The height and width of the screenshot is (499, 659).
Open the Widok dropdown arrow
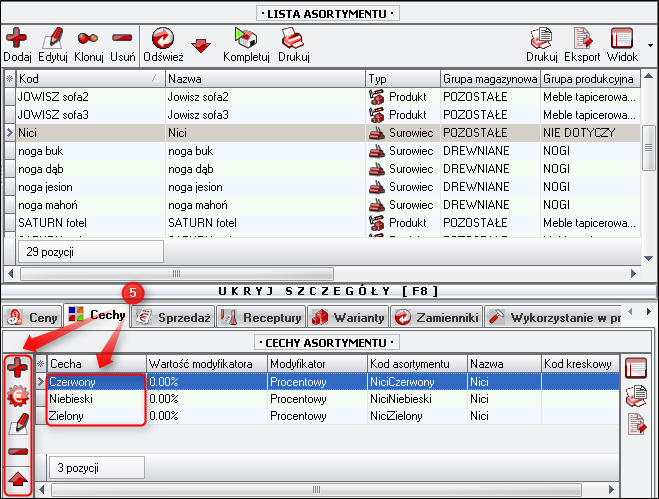point(650,45)
